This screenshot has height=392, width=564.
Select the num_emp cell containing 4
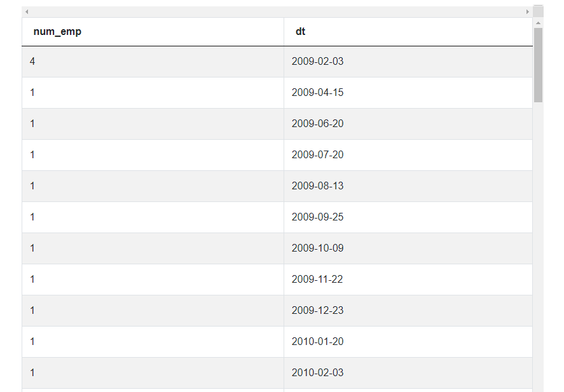32,62
